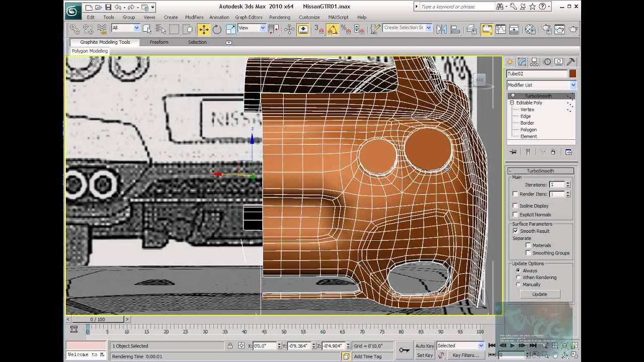Switch to the Selection ribbon tab
Image resolution: width=644 pixels, height=362 pixels.
click(x=197, y=42)
